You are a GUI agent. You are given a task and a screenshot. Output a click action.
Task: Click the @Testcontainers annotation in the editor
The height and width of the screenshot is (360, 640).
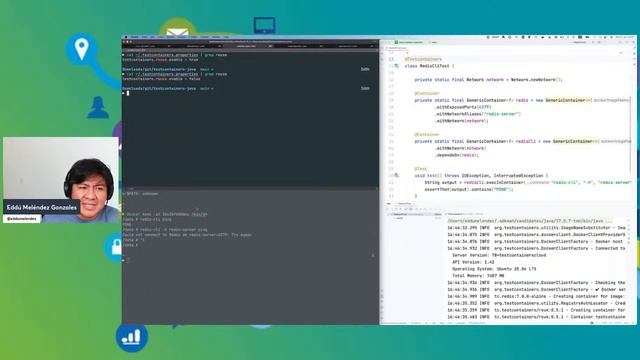click(x=423, y=59)
